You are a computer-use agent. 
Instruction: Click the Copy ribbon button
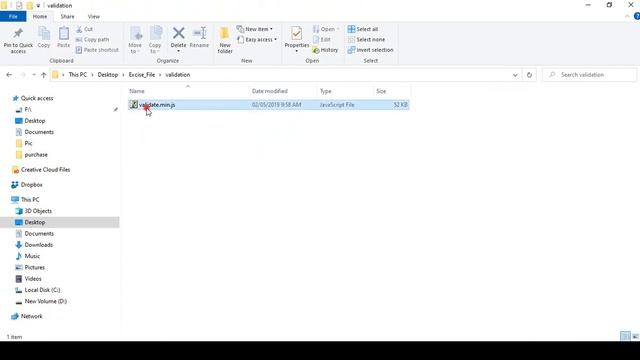(x=44, y=38)
